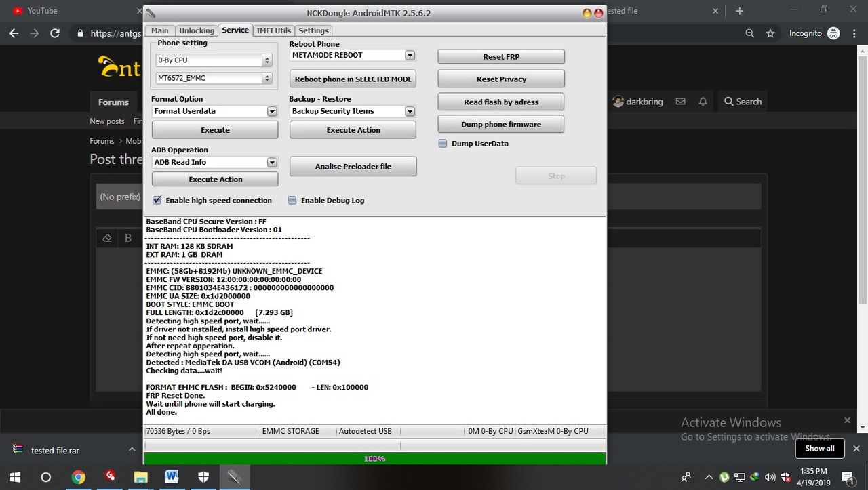The image size is (868, 490).
Task: Open File Explorer from taskbar
Action: (140, 476)
